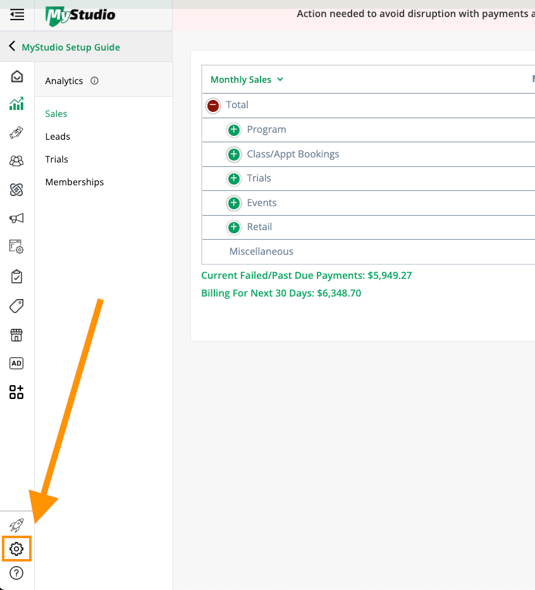Open the customers group icon
Screen dimensions: 535x590
(17, 161)
